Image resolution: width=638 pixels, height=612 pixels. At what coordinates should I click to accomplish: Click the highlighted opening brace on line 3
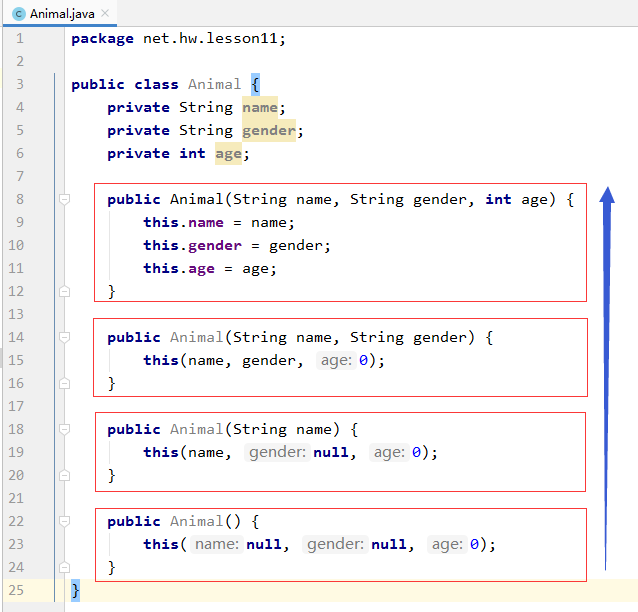[255, 85]
